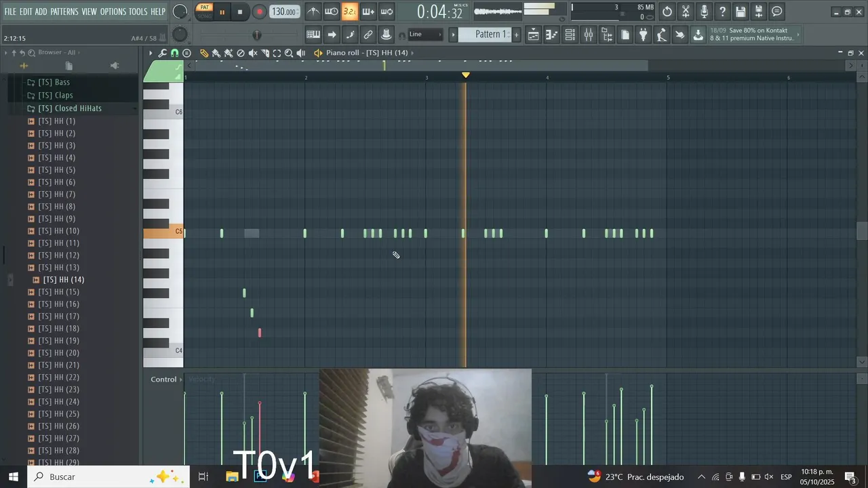Image resolution: width=868 pixels, height=488 pixels.
Task: Activate the Zoom tool in piano roll
Action: 289,53
